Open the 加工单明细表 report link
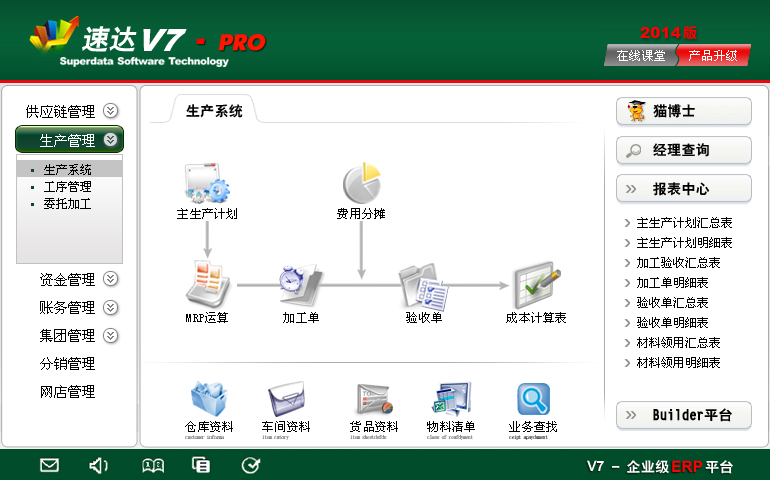The width and height of the screenshot is (770, 480). coord(672,283)
